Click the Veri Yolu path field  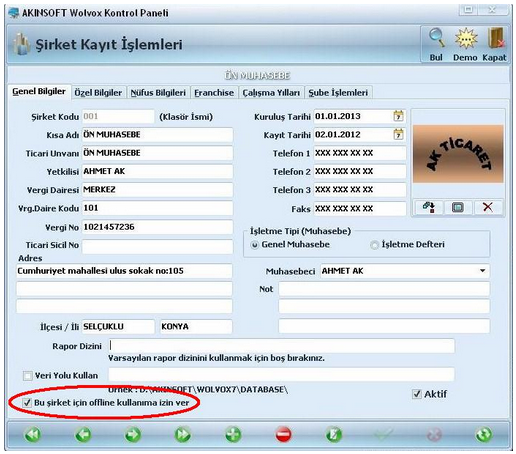[281, 375]
